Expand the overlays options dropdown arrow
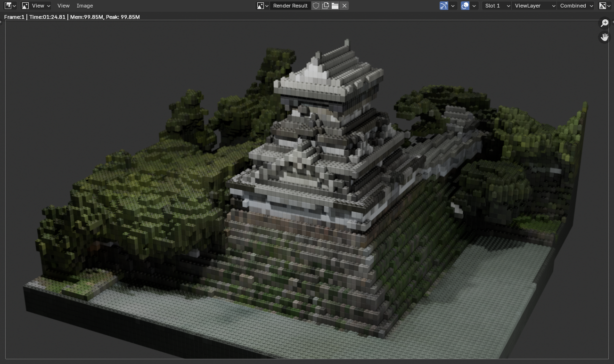This screenshot has height=364, width=614. pos(474,6)
